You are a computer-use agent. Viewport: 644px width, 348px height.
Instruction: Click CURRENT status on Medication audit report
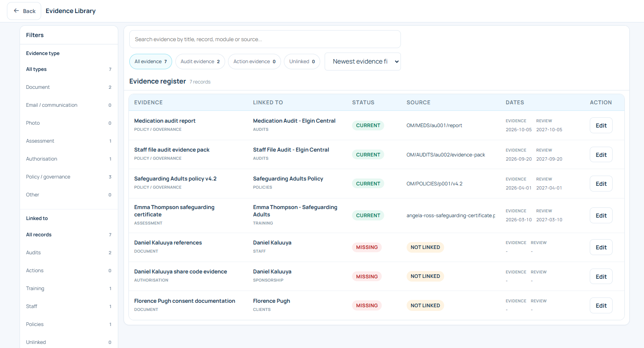(368, 126)
